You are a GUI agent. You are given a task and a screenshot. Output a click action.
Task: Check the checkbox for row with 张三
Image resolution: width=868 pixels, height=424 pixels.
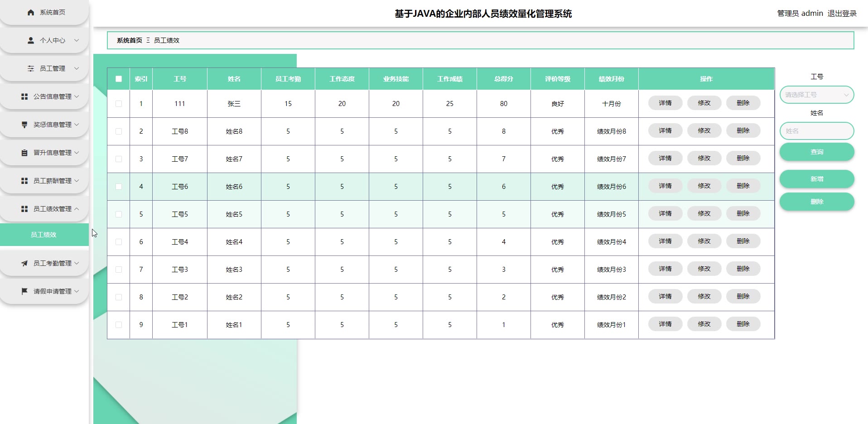click(x=119, y=104)
